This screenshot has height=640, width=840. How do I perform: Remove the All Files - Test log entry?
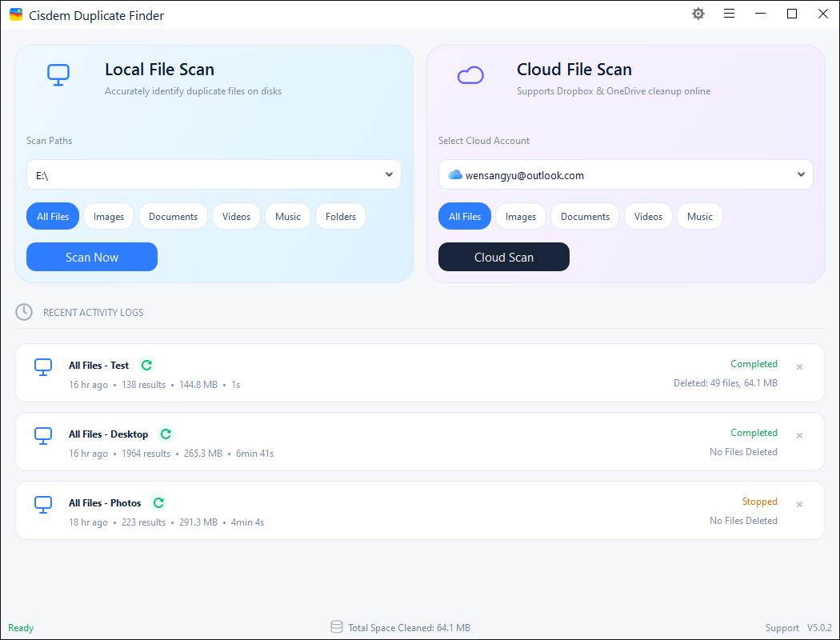pos(799,367)
